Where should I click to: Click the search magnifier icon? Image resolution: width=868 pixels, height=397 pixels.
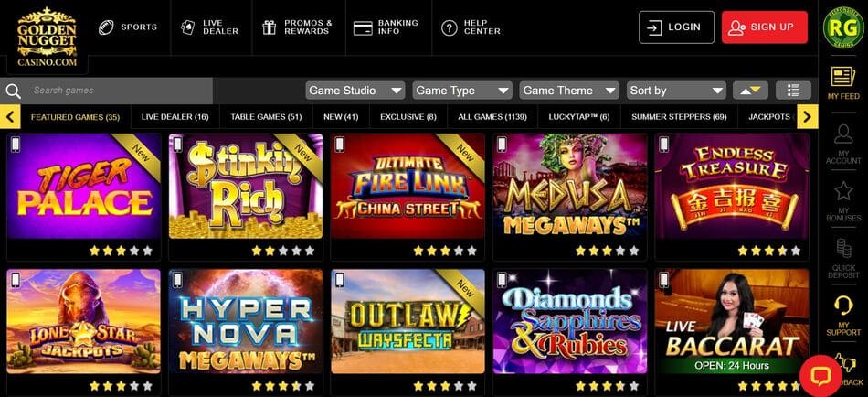pos(13,91)
